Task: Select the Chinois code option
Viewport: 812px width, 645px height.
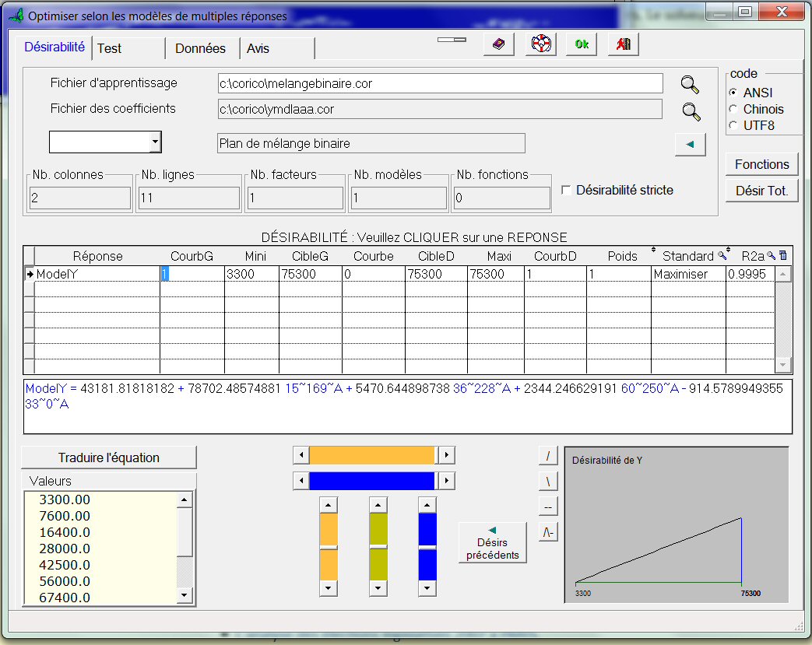Action: pyautogui.click(x=733, y=109)
